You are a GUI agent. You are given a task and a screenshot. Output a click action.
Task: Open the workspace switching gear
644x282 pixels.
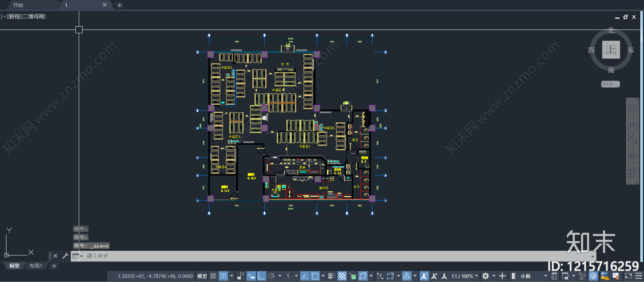click(x=486, y=276)
